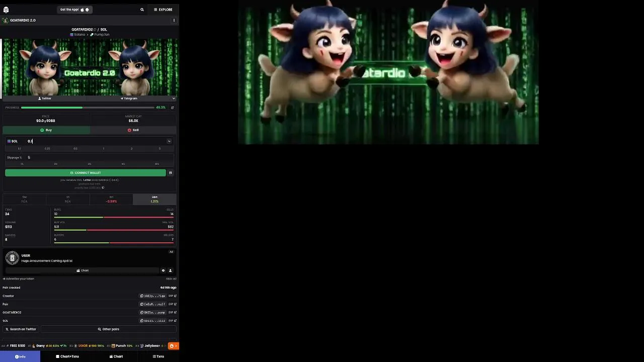The image size is (644, 362).
Task: Select the 6H timeframe tab
Action: pyautogui.click(x=111, y=199)
